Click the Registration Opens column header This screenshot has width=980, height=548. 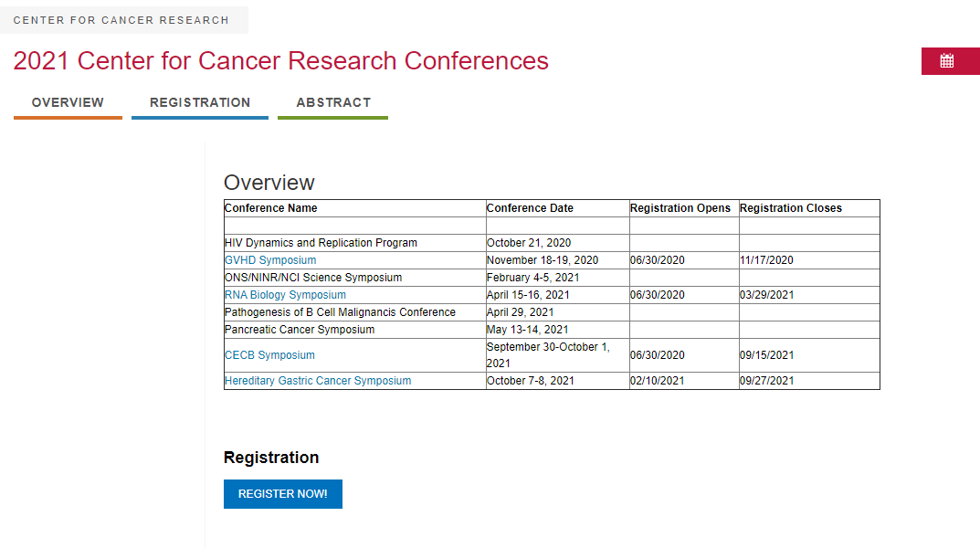[680, 208]
